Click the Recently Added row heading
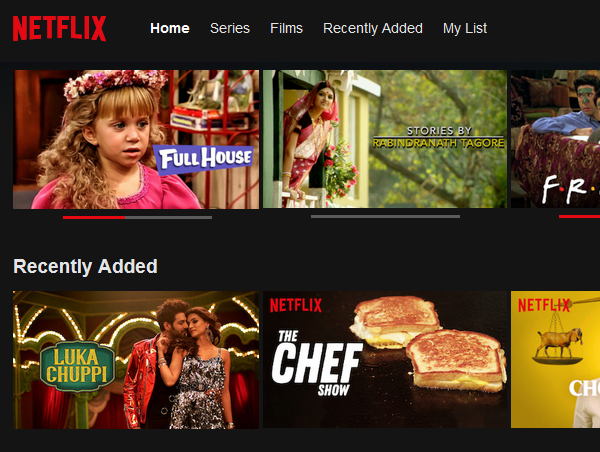The width and height of the screenshot is (600, 452). click(85, 266)
